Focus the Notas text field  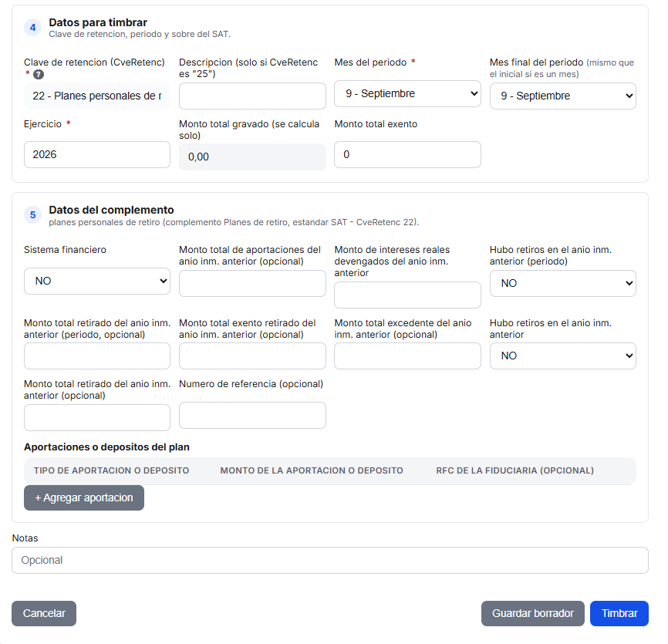pyautogui.click(x=330, y=560)
